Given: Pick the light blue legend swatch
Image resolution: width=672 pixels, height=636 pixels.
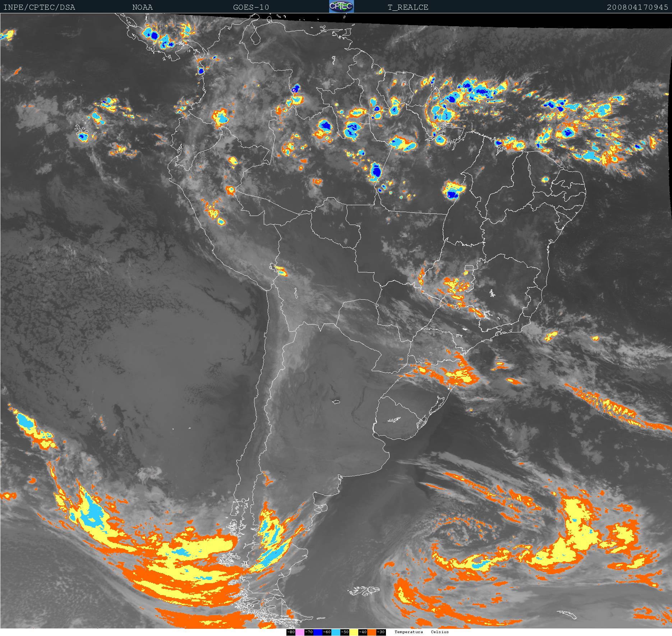Looking at the screenshot, I should tap(336, 632).
